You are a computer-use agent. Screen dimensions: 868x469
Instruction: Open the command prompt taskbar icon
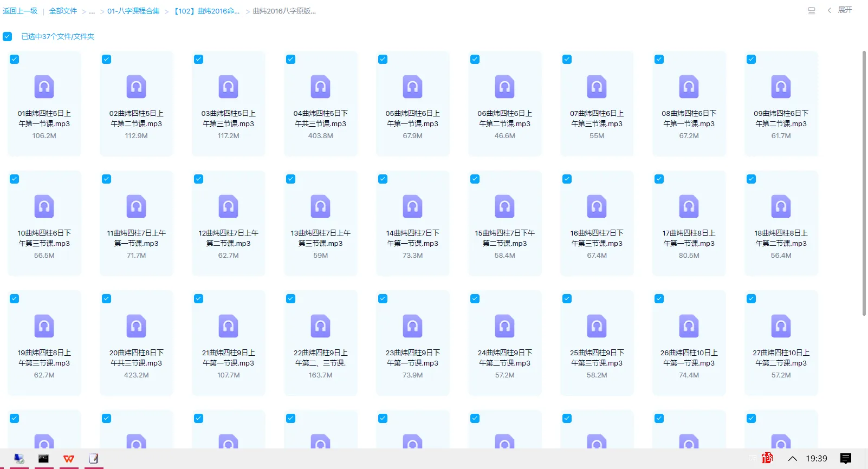(43, 459)
